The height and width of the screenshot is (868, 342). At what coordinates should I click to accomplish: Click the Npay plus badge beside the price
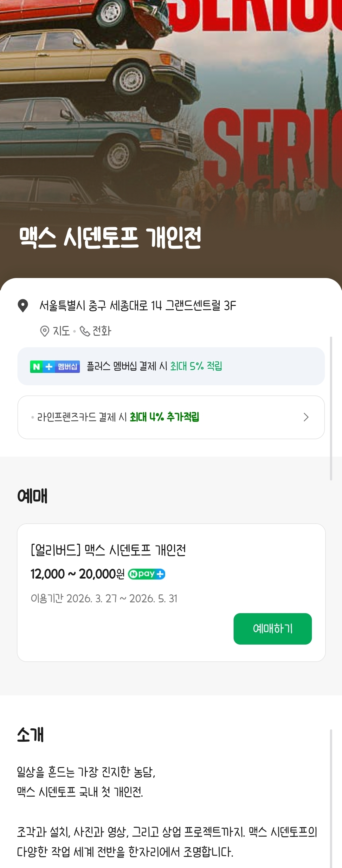coord(147,574)
